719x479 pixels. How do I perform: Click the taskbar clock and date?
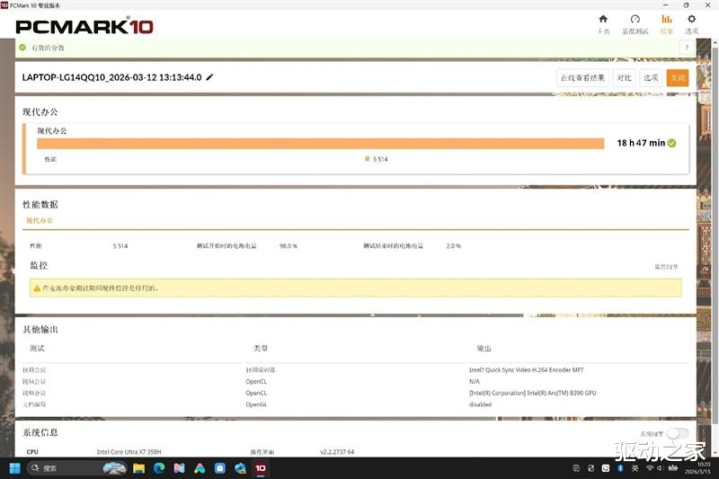697,468
